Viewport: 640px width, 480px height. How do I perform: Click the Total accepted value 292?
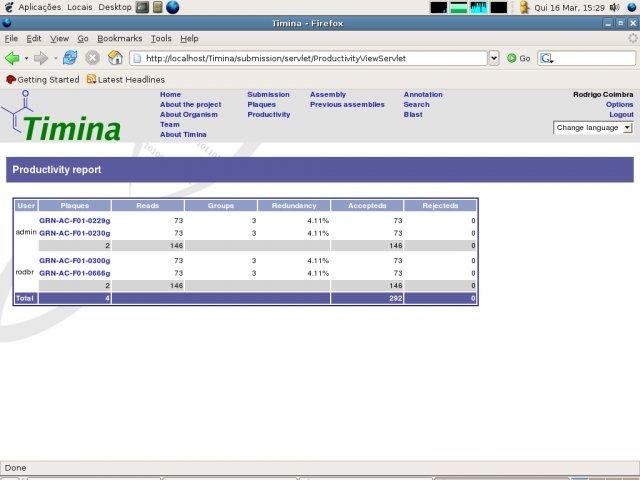point(396,298)
